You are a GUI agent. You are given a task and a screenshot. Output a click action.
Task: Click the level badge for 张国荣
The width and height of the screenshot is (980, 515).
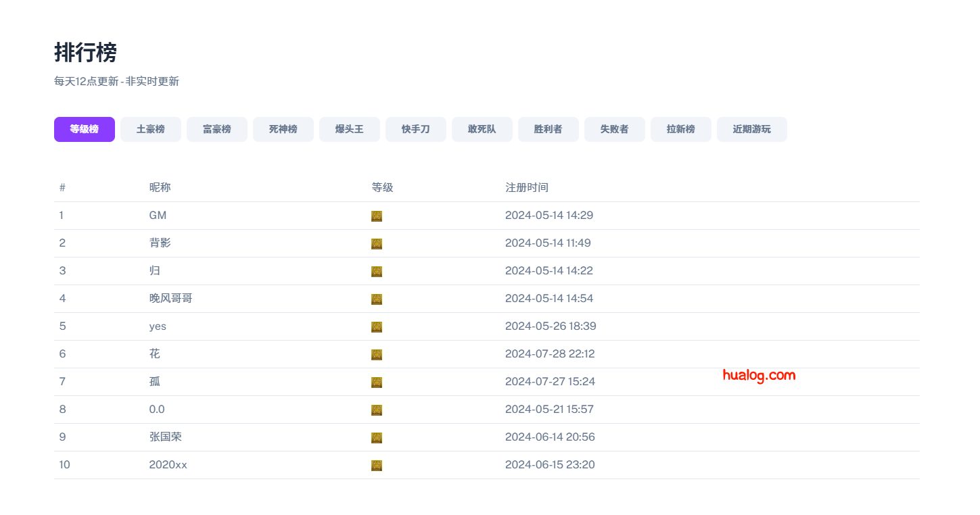pos(377,438)
